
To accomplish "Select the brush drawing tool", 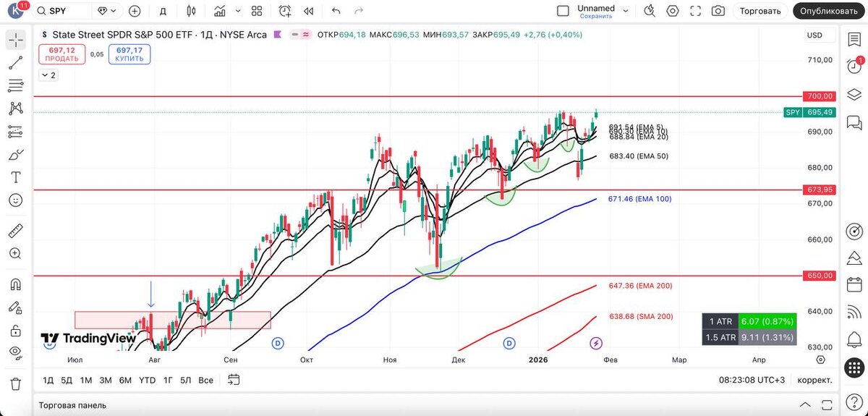I will tap(15, 154).
